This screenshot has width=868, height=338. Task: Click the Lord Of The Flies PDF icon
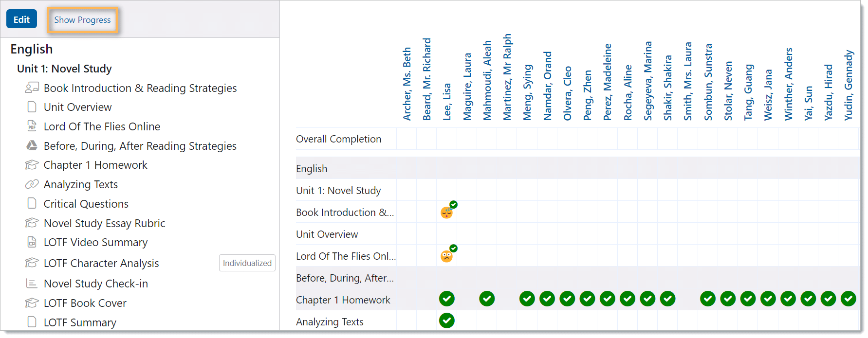tap(32, 126)
